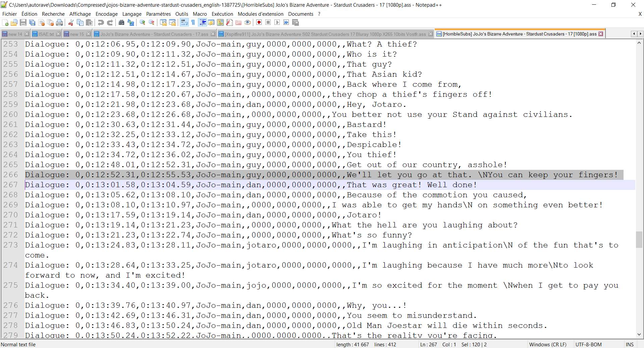
Task: Toggle INS insert mode in status bar
Action: pyautogui.click(x=630, y=345)
